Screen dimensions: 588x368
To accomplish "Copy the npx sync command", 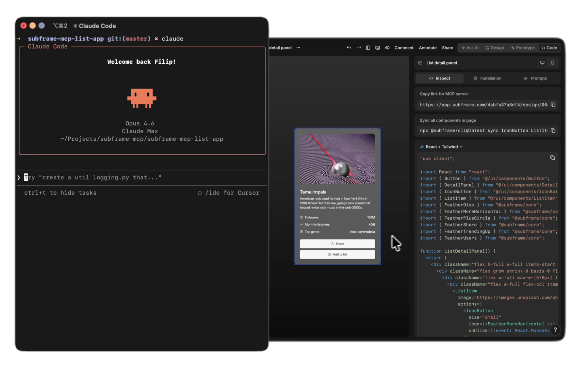I will [x=553, y=131].
